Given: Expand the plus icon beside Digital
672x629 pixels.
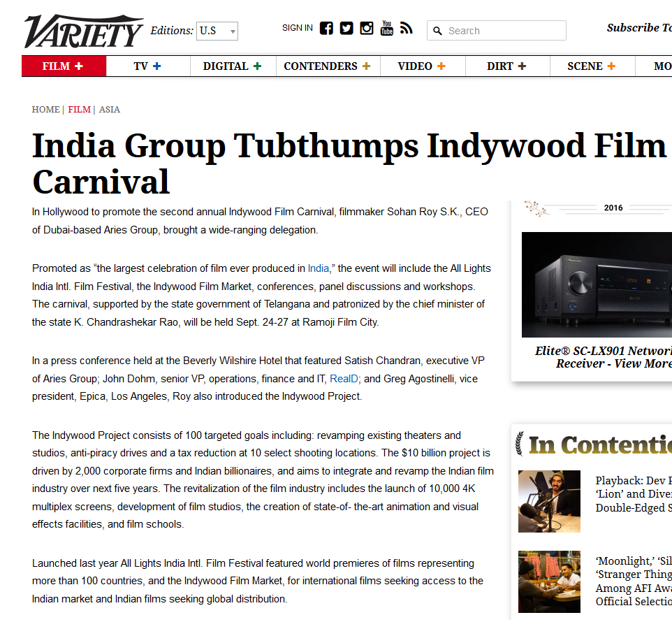Looking at the screenshot, I should (x=258, y=66).
